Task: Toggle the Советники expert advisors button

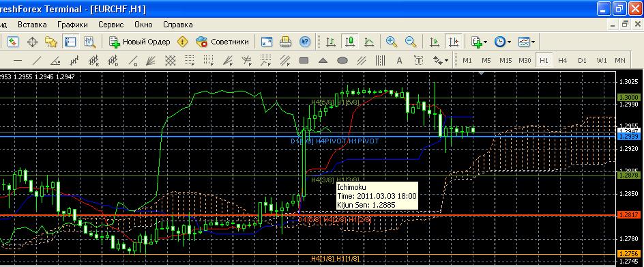Action: [222, 42]
